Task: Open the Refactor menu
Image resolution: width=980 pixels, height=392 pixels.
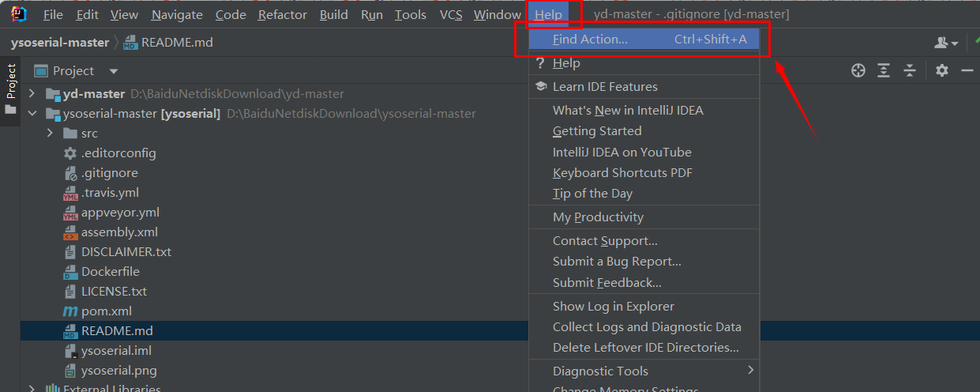Action: click(x=283, y=14)
